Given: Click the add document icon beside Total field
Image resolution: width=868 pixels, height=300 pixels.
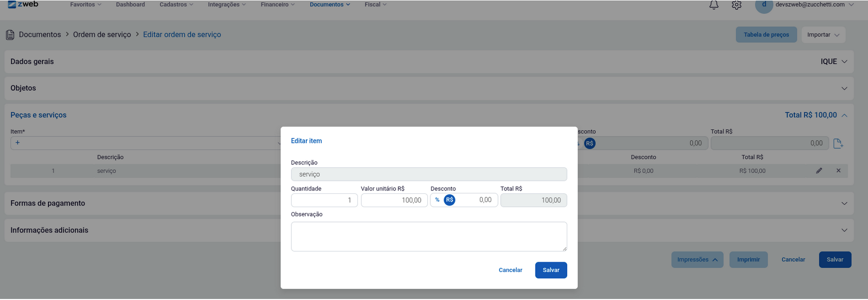Looking at the screenshot, I should tap(838, 143).
